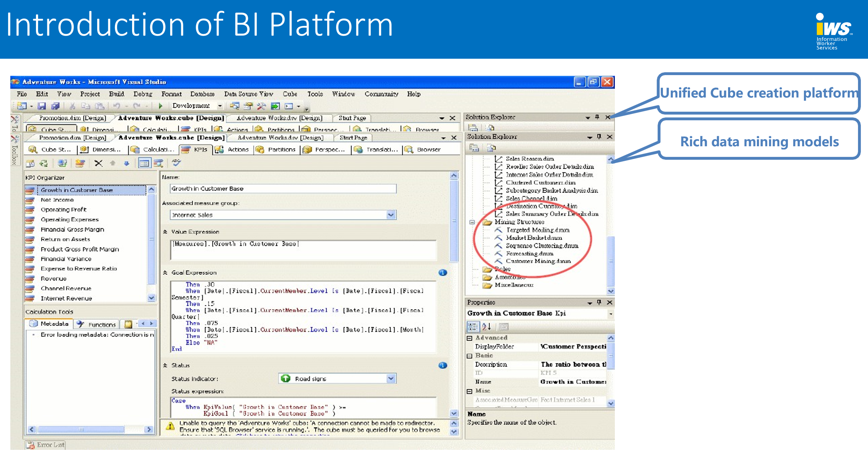Open the Database menu
The image size is (868, 468).
(x=202, y=94)
